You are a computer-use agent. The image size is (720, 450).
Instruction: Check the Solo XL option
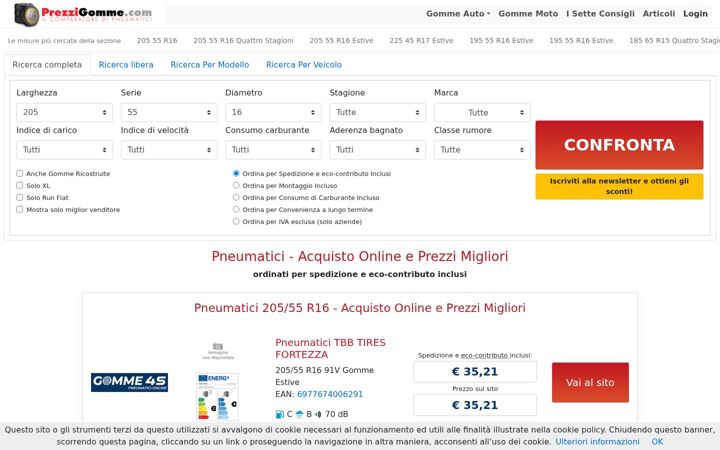pyautogui.click(x=20, y=186)
